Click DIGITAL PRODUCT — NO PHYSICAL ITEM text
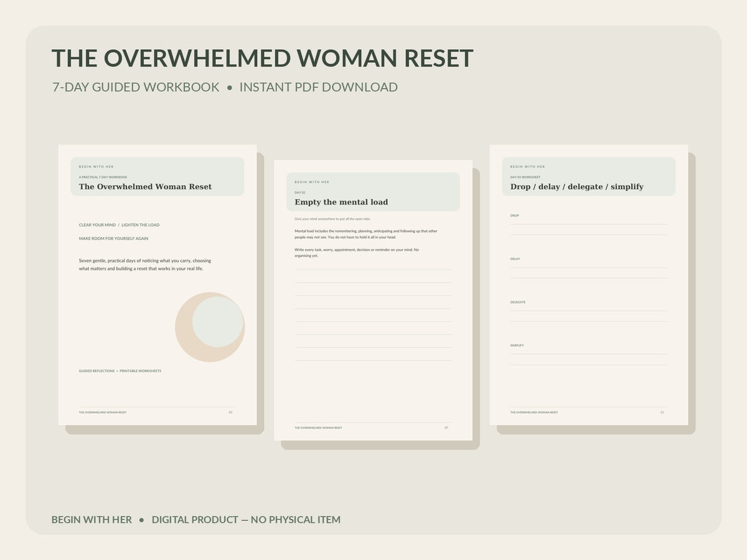The width and height of the screenshot is (747, 560). tap(246, 520)
